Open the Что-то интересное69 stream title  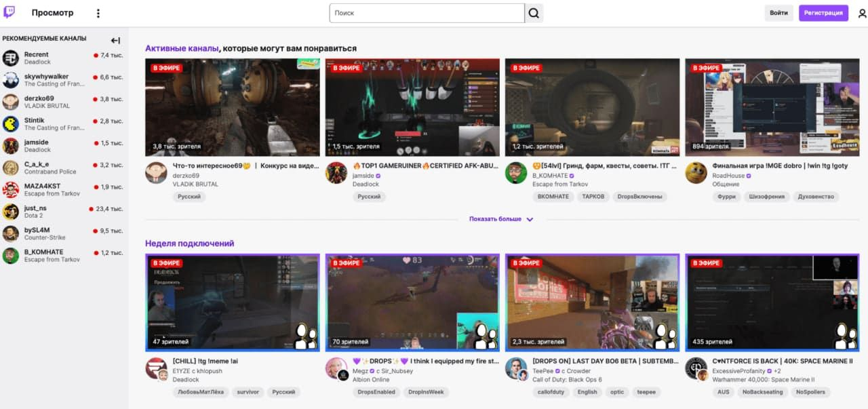[246, 165]
